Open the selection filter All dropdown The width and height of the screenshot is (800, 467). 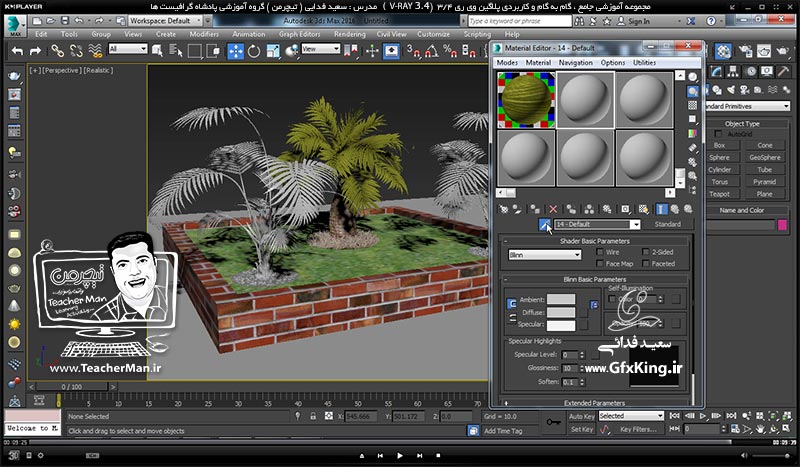click(128, 49)
